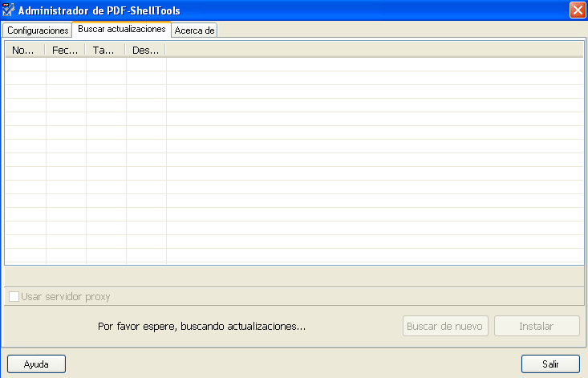Click the PDF-ShellTools title bar icon
The width and height of the screenshot is (588, 378).
tap(8, 10)
